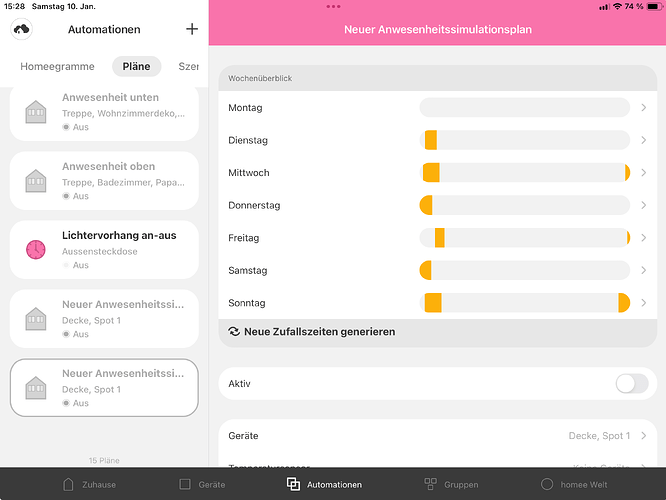This screenshot has width=666, height=500.
Task: Click the Freitag timeline bar
Action: [x=524, y=238]
